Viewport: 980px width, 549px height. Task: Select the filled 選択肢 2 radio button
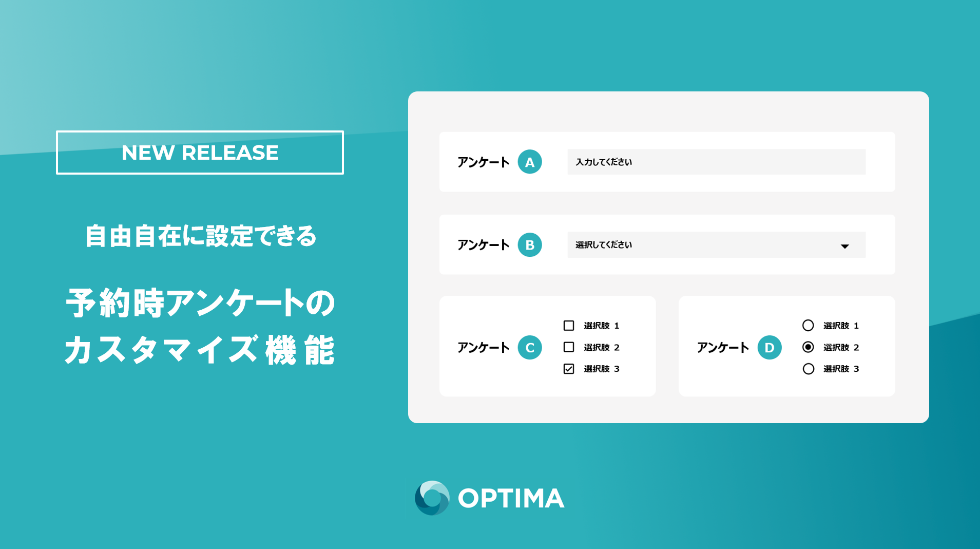[808, 347]
